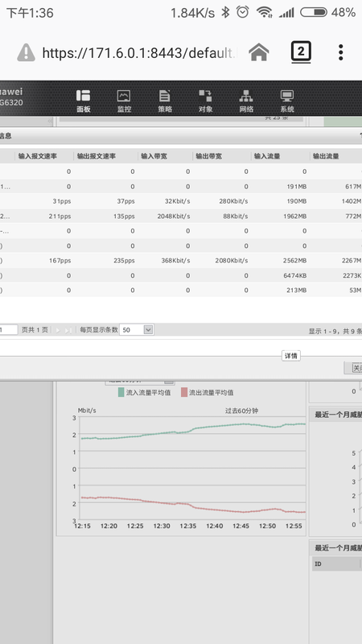Select the 6474KB input traffic cell
Viewport: 362px width, 644px height.
tap(295, 275)
